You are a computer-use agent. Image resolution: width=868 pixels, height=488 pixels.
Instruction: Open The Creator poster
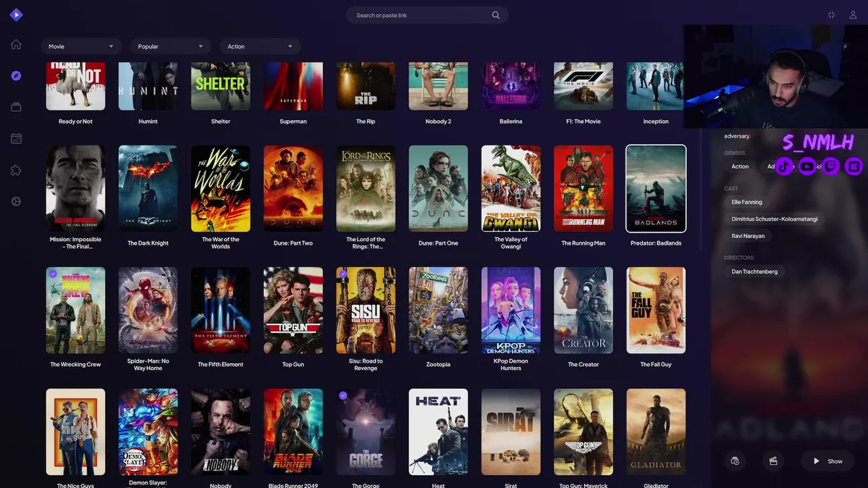tap(583, 310)
